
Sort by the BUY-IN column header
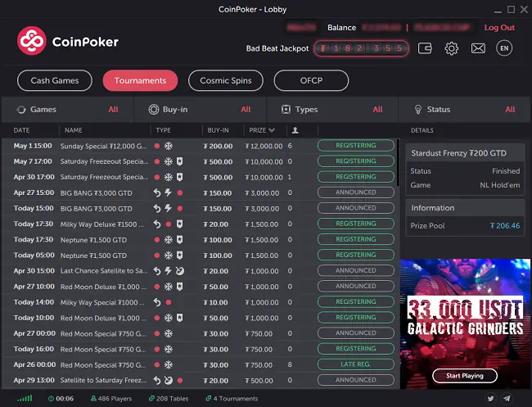click(x=219, y=130)
